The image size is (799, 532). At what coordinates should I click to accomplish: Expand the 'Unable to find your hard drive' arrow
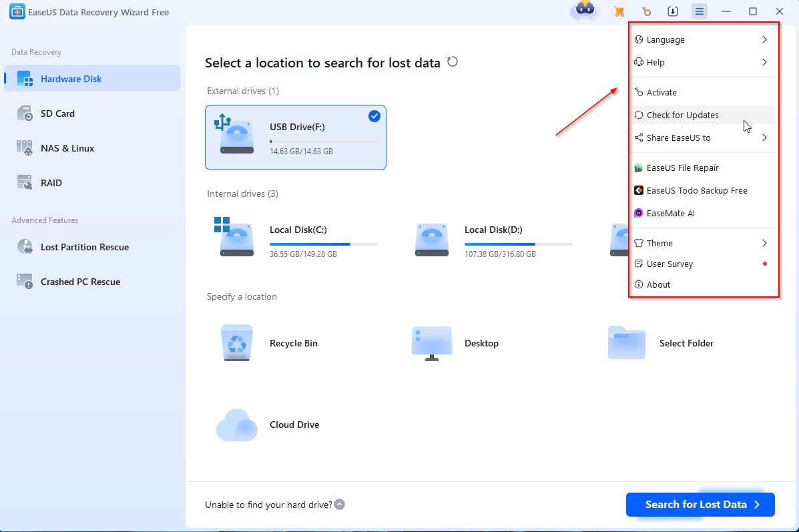tap(339, 505)
